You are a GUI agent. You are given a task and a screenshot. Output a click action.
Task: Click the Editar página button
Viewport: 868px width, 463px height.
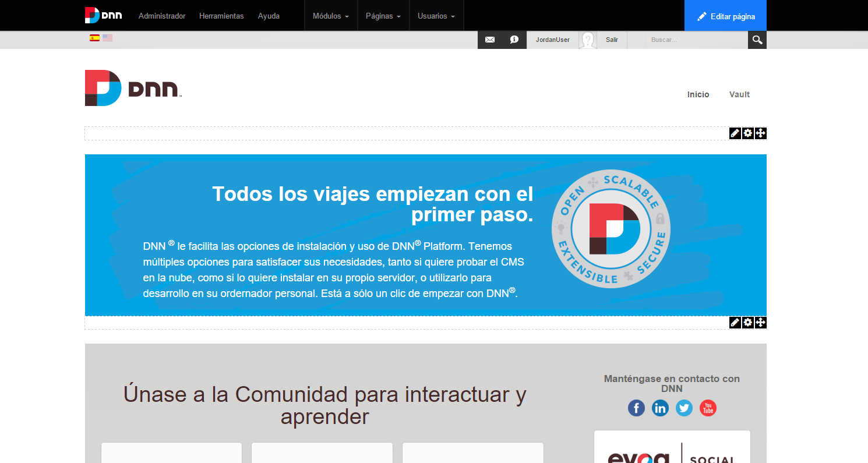coord(725,16)
